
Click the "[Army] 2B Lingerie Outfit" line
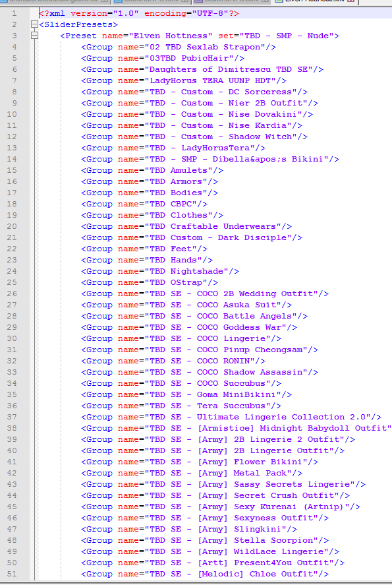click(x=213, y=450)
